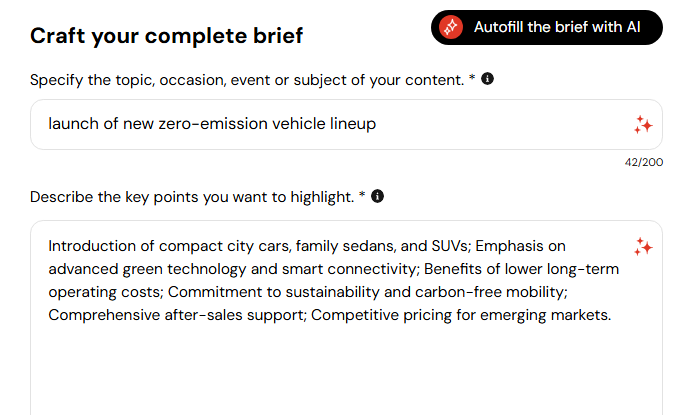Open the info tooltip beside topic label
This screenshot has height=415, width=691.
[487, 79]
